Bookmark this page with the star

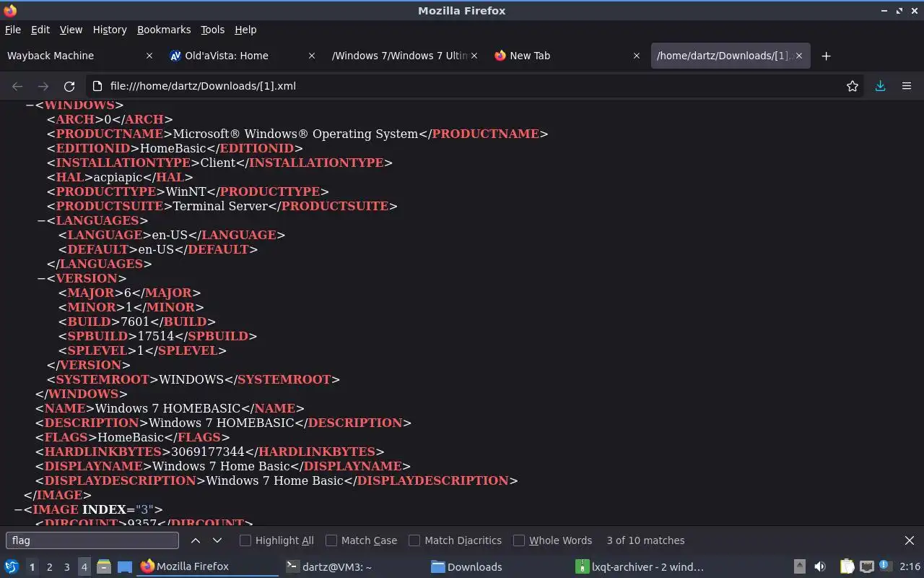853,86
